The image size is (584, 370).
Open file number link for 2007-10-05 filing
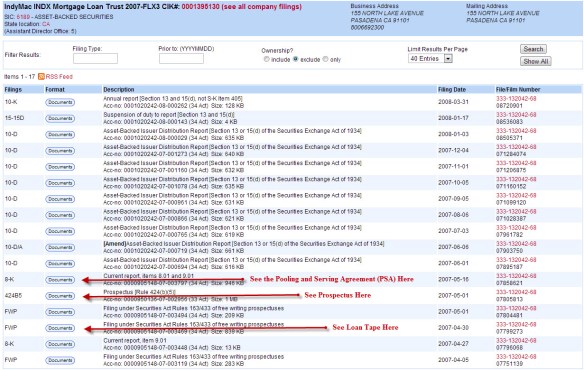point(516,179)
